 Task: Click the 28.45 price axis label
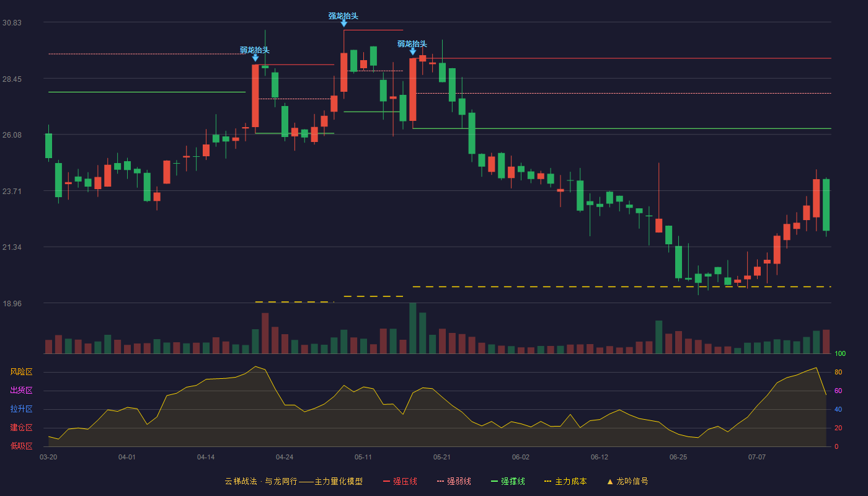click(x=12, y=79)
